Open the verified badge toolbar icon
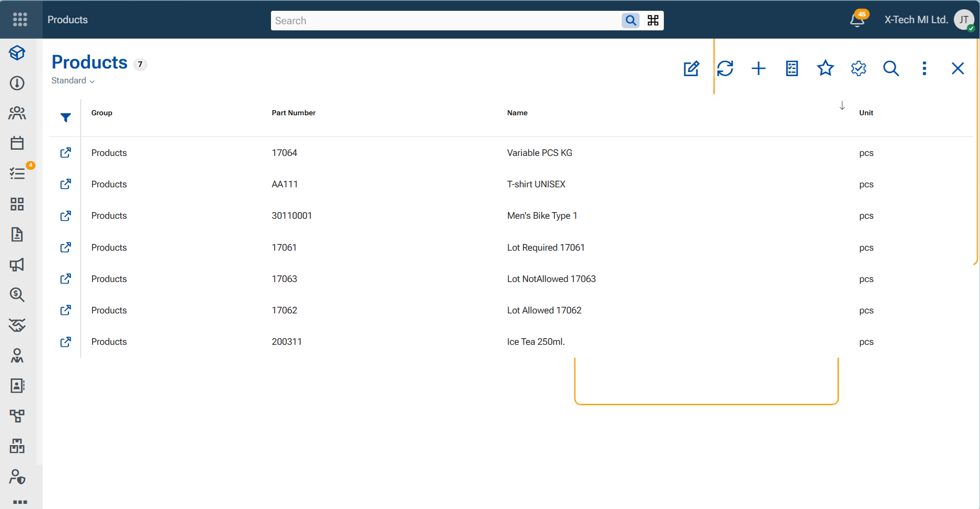 point(859,68)
